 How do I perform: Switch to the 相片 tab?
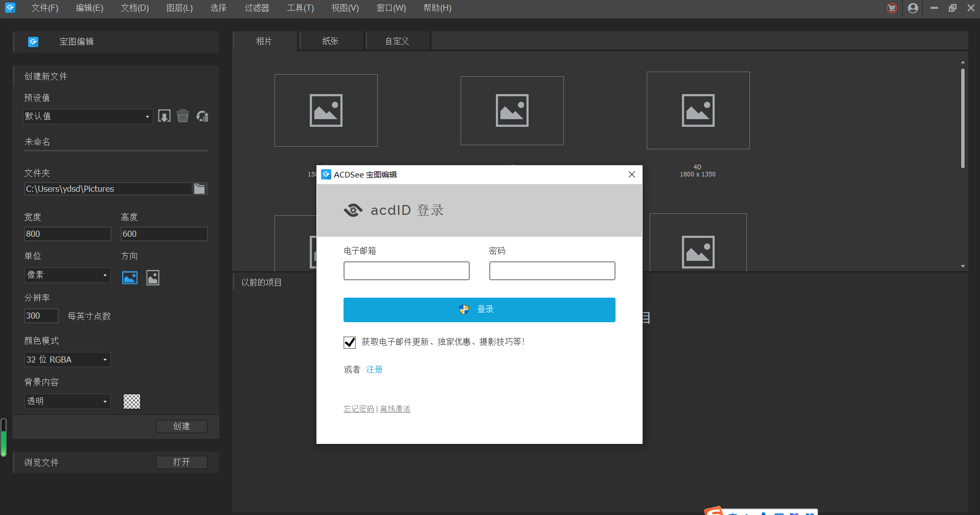(x=264, y=41)
